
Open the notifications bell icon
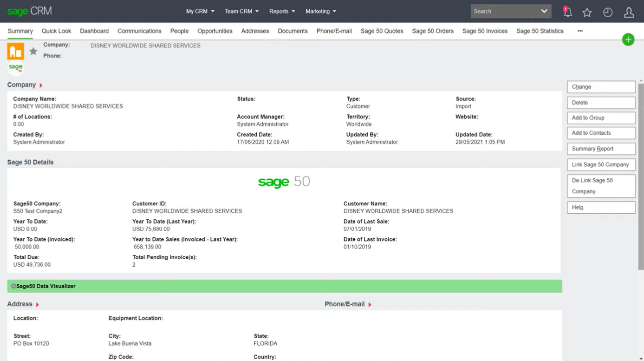(567, 12)
